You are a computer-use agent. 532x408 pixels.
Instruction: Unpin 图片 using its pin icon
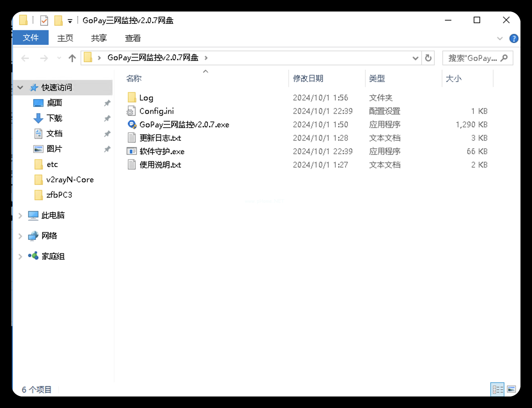point(107,149)
